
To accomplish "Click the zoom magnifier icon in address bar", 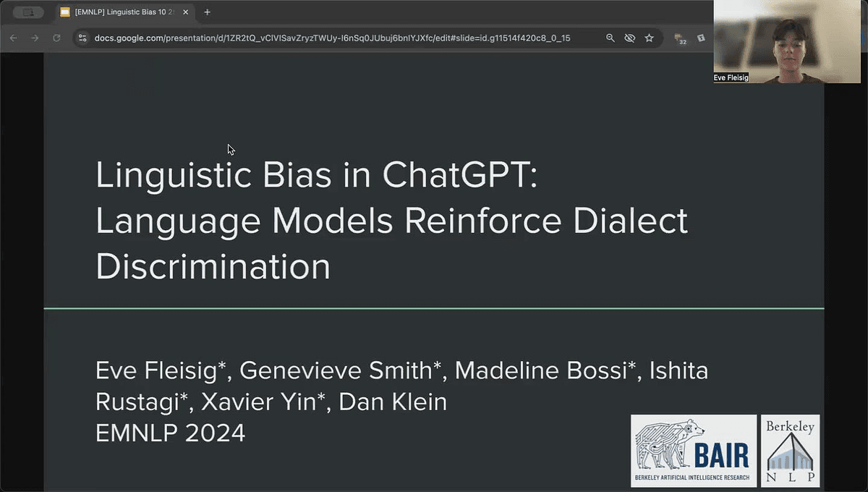I will pyautogui.click(x=610, y=38).
